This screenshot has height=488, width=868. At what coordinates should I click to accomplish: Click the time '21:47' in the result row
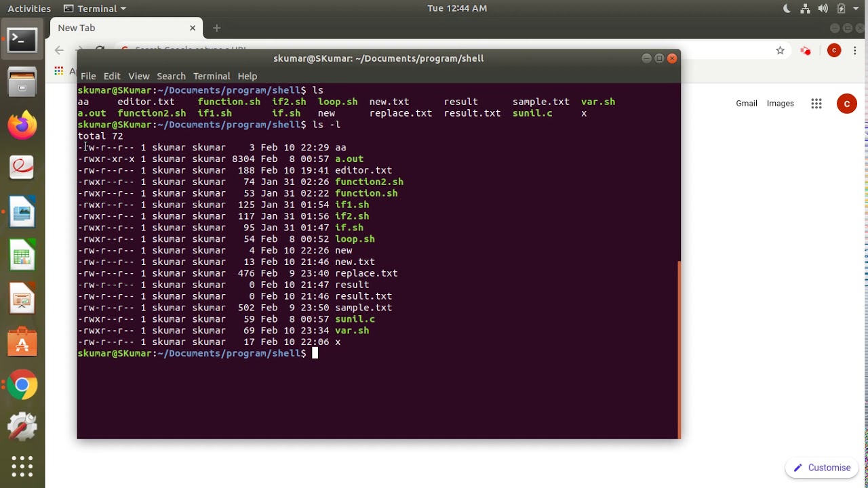coord(315,285)
